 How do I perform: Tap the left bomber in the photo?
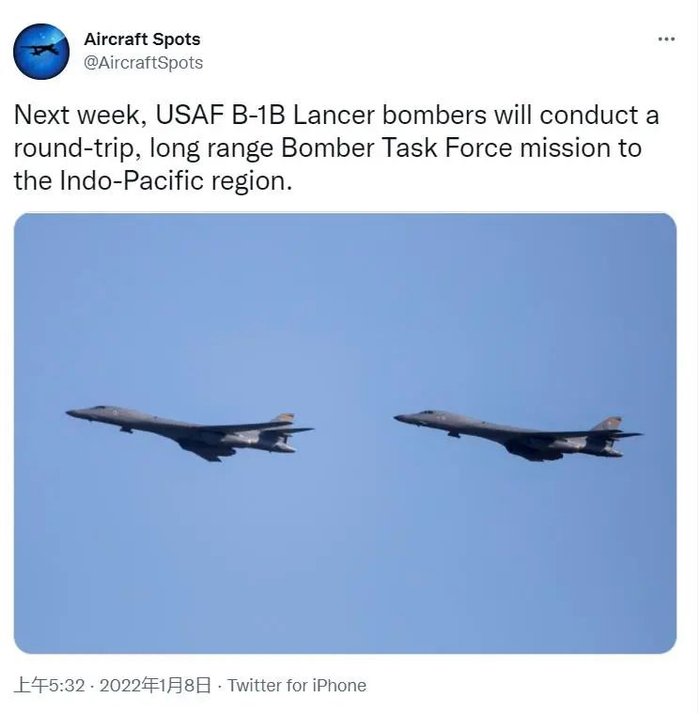[189, 433]
